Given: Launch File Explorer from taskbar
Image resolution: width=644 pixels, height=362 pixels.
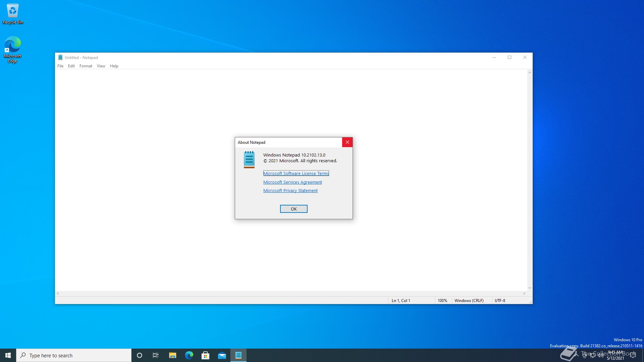Looking at the screenshot, I should [172, 355].
